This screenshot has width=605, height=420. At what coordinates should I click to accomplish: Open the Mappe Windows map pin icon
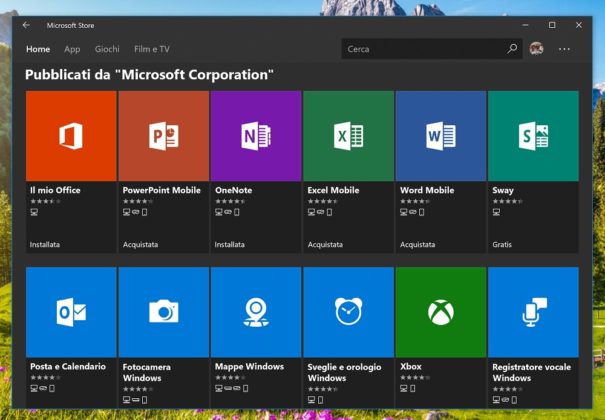[256, 312]
